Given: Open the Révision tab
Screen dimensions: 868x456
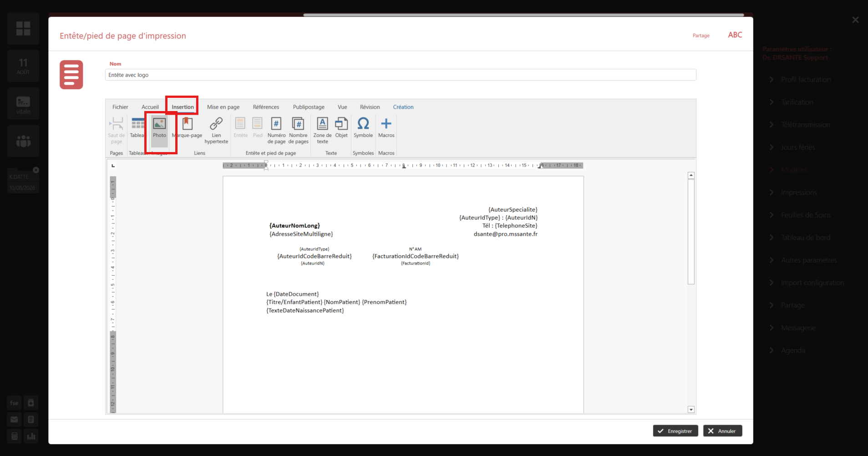Looking at the screenshot, I should (370, 107).
